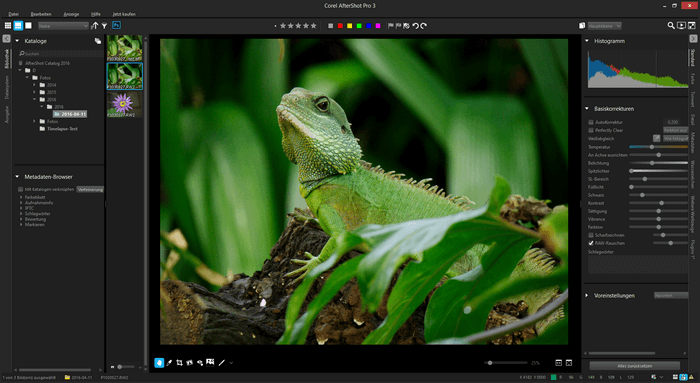Switch to single image view

click(28, 25)
